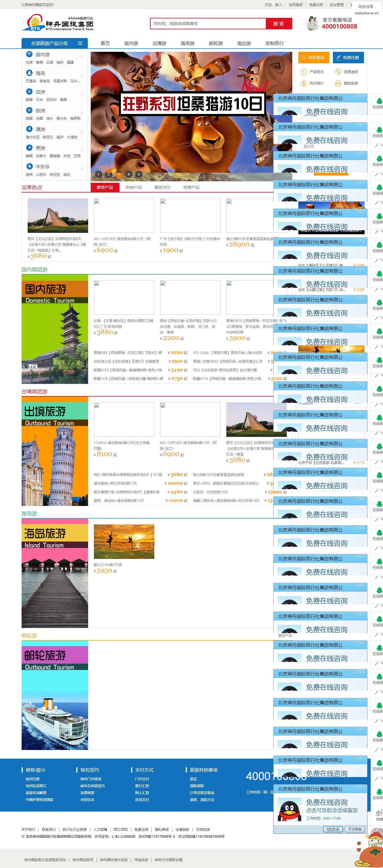Select carousel slide indicator 5
383x868 pixels.
click(x=139, y=174)
